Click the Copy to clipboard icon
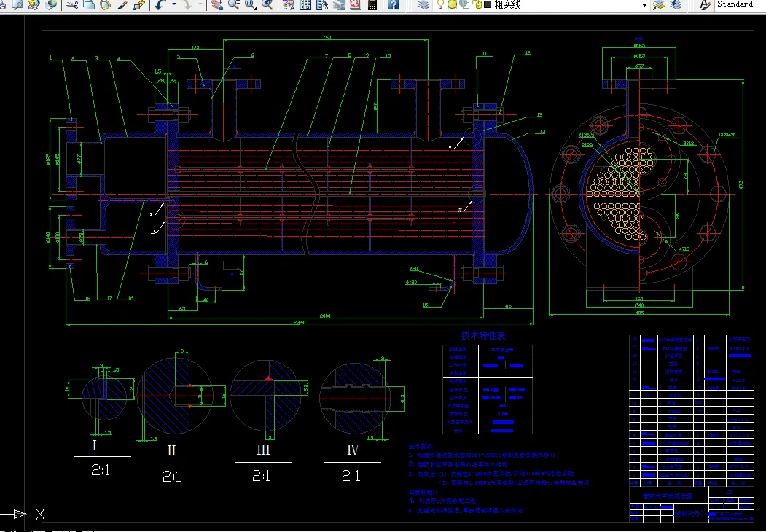The width and height of the screenshot is (766, 532). pyautogui.click(x=89, y=5)
